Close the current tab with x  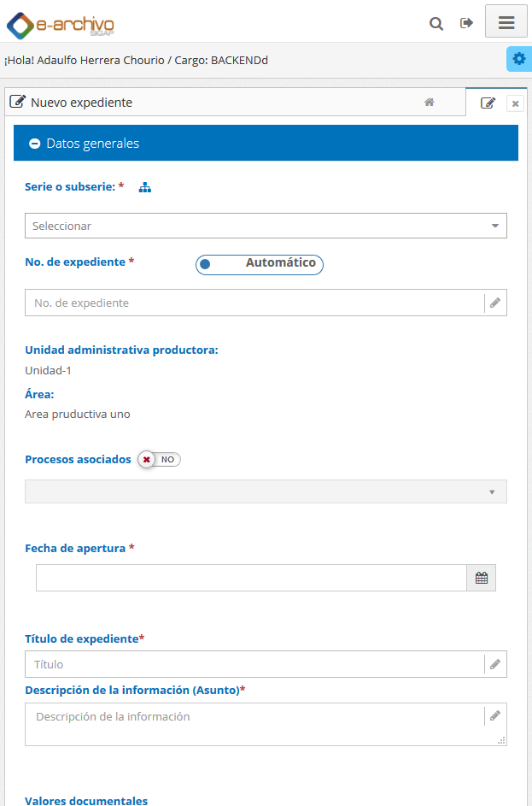pyautogui.click(x=515, y=103)
